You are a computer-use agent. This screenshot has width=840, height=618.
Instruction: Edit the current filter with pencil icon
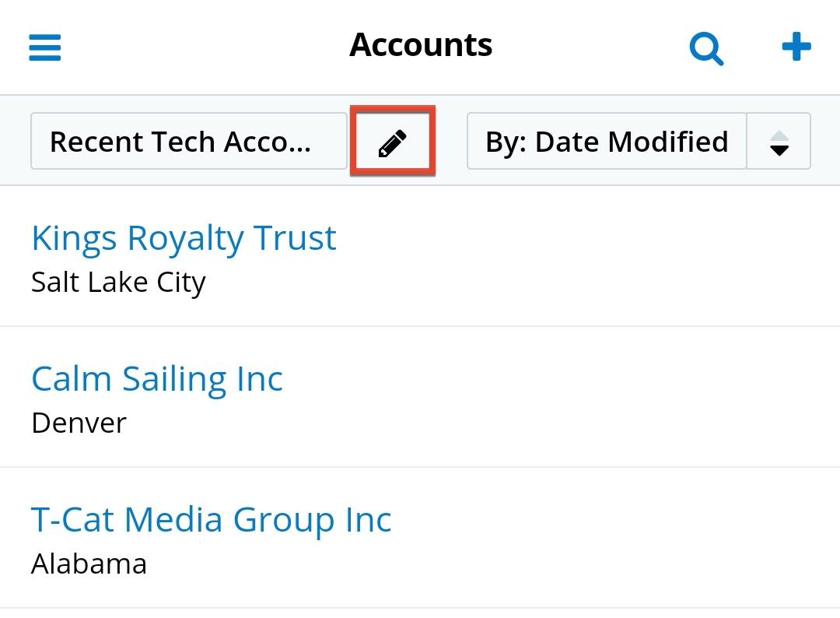pos(392,142)
